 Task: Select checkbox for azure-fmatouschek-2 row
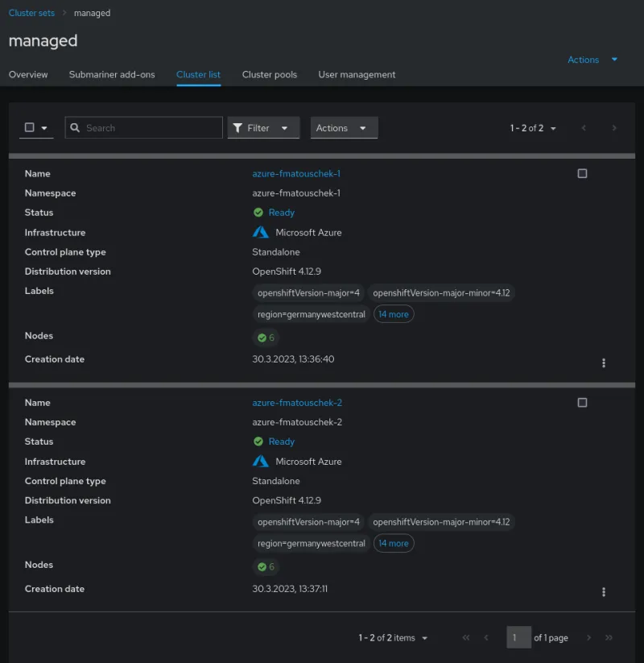point(582,402)
